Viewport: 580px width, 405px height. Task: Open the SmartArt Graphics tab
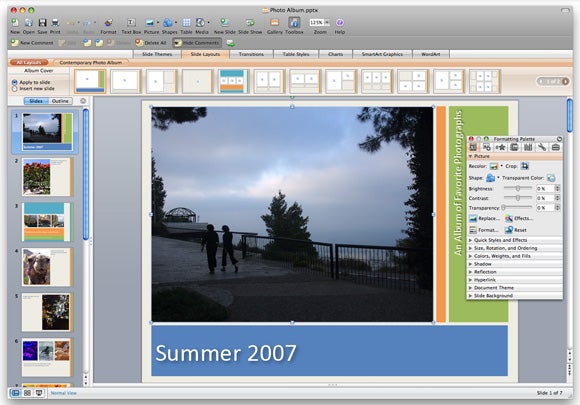382,54
